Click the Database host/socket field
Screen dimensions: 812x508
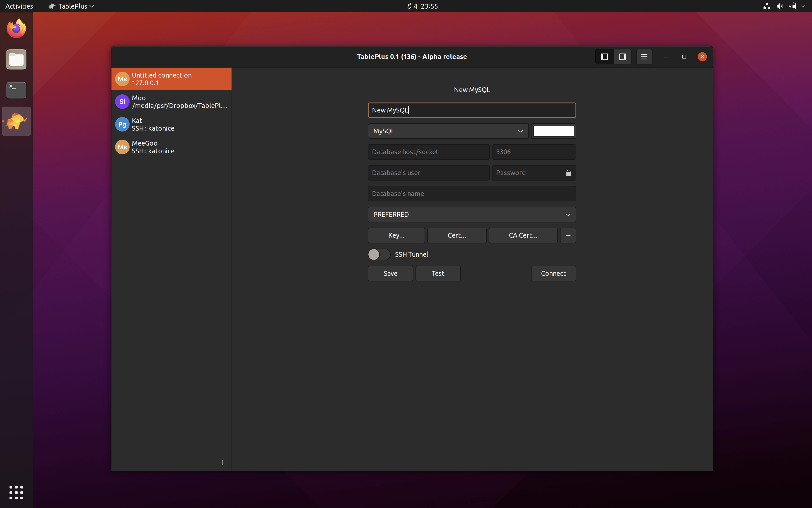[x=428, y=152]
